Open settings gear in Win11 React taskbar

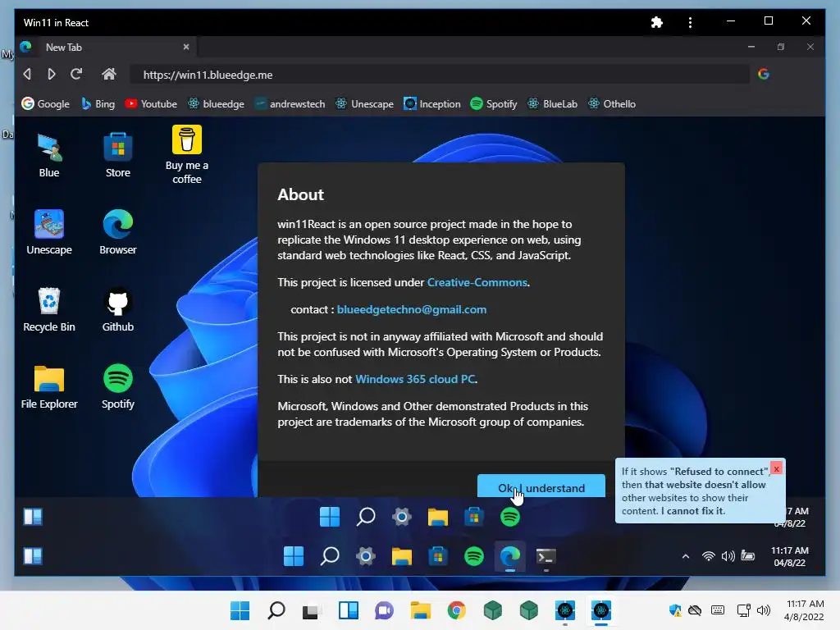[365, 556]
